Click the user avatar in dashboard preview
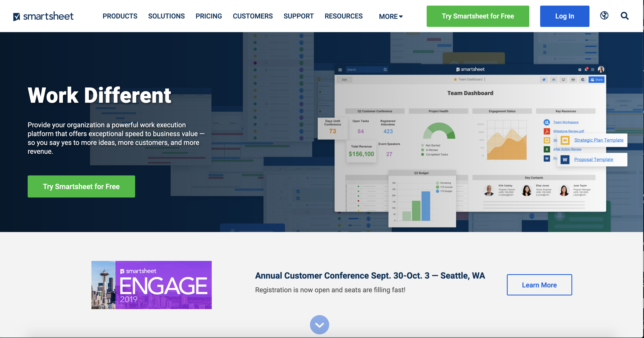Screen dimensions: 644x338 (601, 69)
